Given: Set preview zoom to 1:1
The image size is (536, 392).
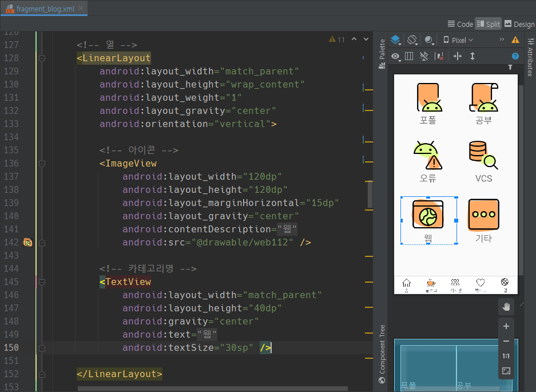Looking at the screenshot, I should click(506, 356).
